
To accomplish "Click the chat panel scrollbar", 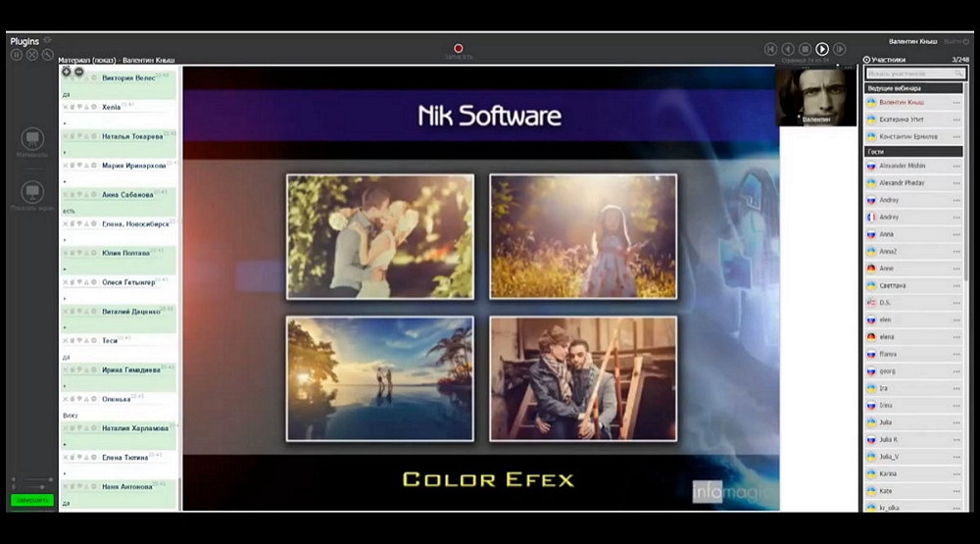I will point(180,495).
